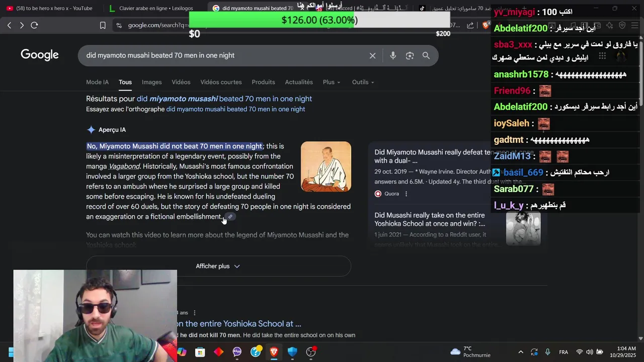
Task: Open 'take on the entire Yoshioka School' link
Action: [430, 219]
